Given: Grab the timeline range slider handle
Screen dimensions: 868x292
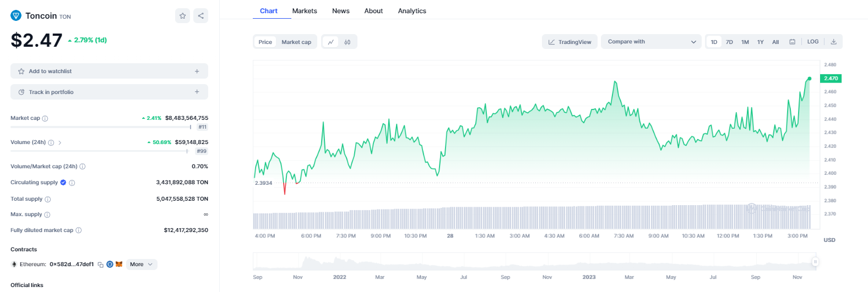Looking at the screenshot, I should (x=815, y=262).
